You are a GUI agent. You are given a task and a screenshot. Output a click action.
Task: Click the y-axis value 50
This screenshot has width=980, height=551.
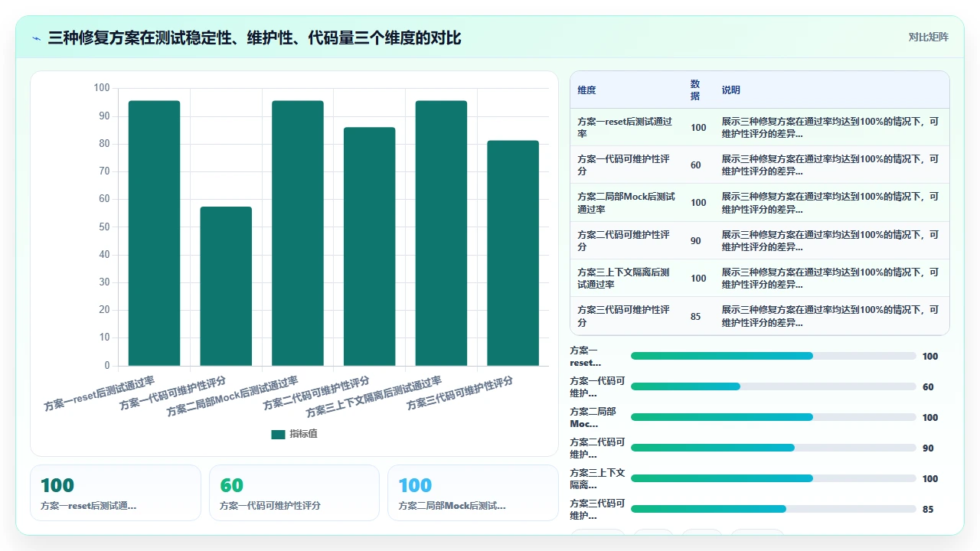(105, 227)
